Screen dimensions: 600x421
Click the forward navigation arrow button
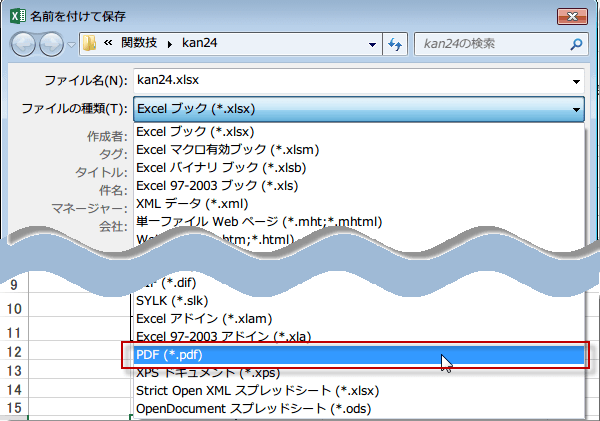pos(52,44)
